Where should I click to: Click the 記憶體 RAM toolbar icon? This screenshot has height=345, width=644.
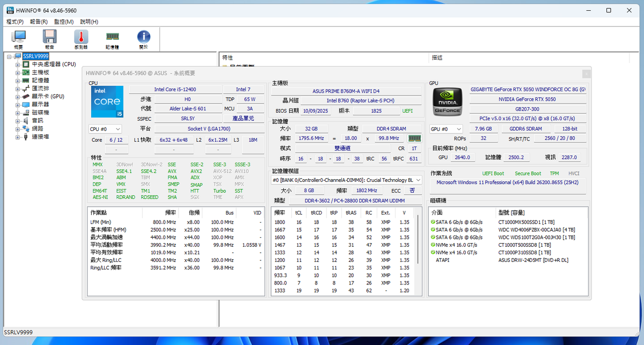[112, 39]
